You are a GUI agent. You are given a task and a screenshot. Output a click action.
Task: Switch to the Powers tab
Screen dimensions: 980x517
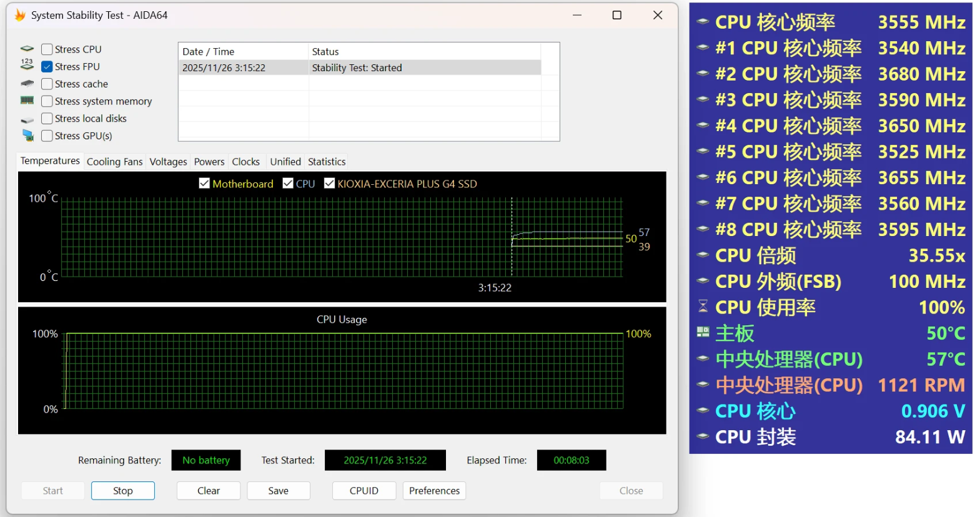pos(209,162)
